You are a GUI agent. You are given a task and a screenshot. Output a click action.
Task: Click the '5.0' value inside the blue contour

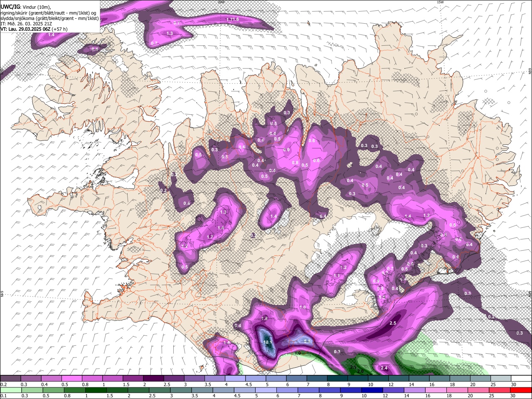pos(308,341)
